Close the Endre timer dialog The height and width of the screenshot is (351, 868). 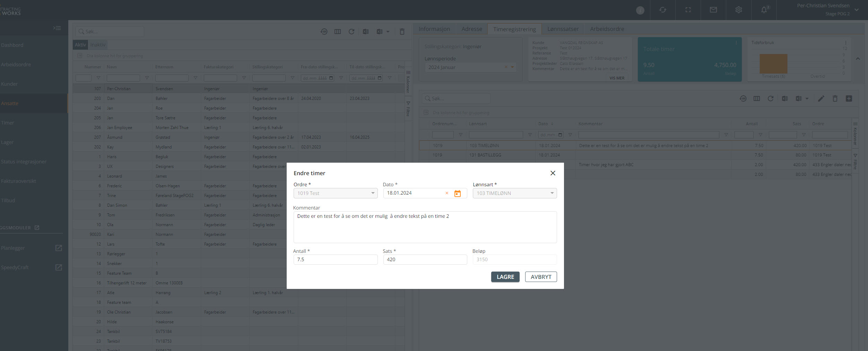(x=553, y=173)
